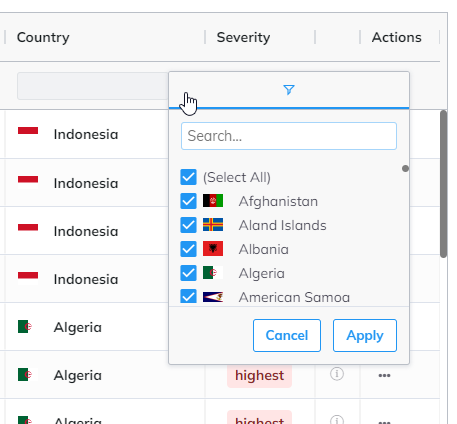This screenshot has height=424, width=457.
Task: Apply the country filter selection
Action: (365, 335)
